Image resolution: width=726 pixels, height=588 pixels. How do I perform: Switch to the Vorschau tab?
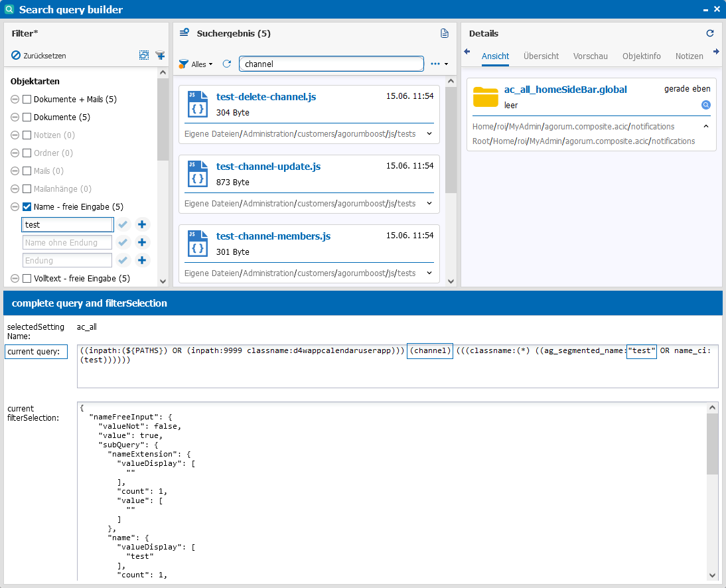(591, 56)
